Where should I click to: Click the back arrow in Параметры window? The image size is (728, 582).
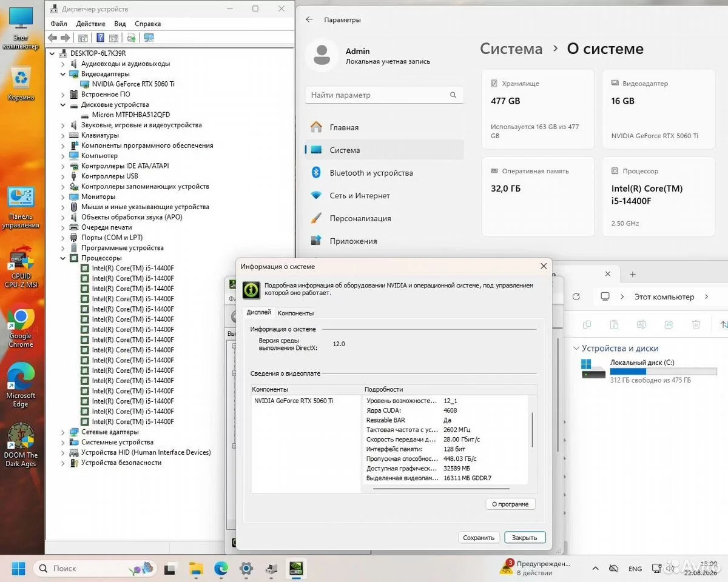309,19
